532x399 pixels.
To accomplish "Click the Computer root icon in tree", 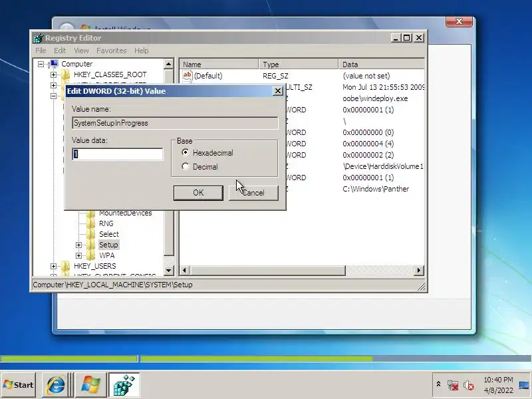I will [x=54, y=63].
